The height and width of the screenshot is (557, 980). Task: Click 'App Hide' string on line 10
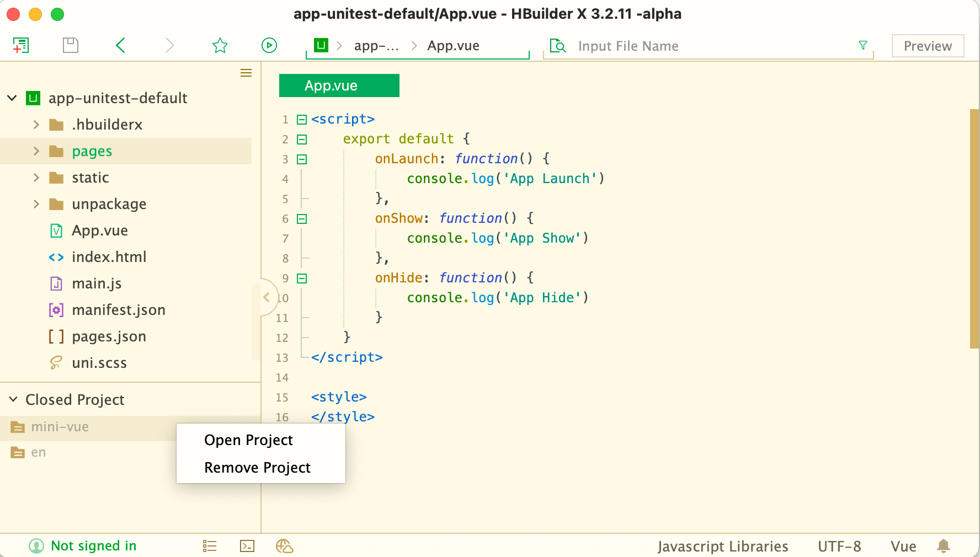(x=542, y=298)
